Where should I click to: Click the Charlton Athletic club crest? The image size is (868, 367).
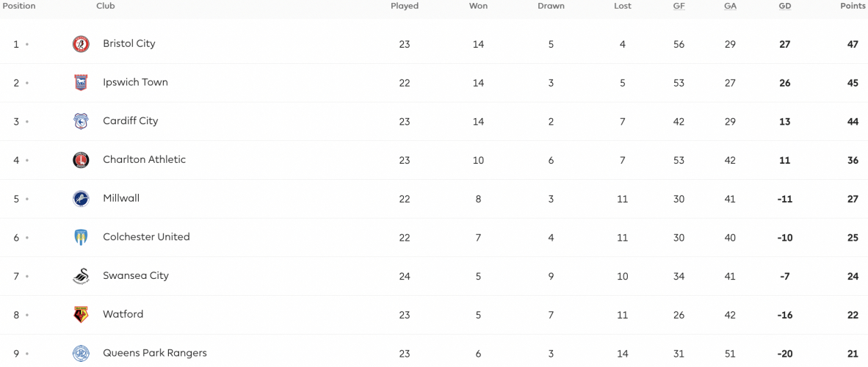[81, 160]
